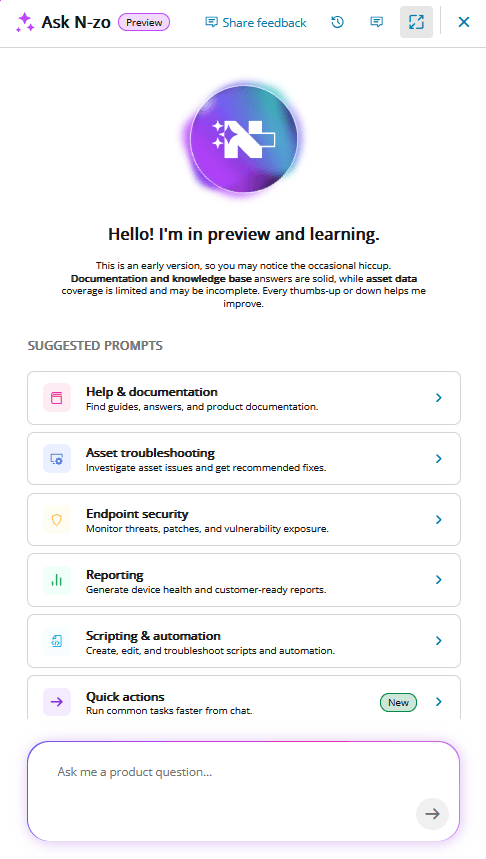Viewport: 486px width, 859px height.
Task: Open the Scripting & automation prompt card
Action: [x=244, y=641]
